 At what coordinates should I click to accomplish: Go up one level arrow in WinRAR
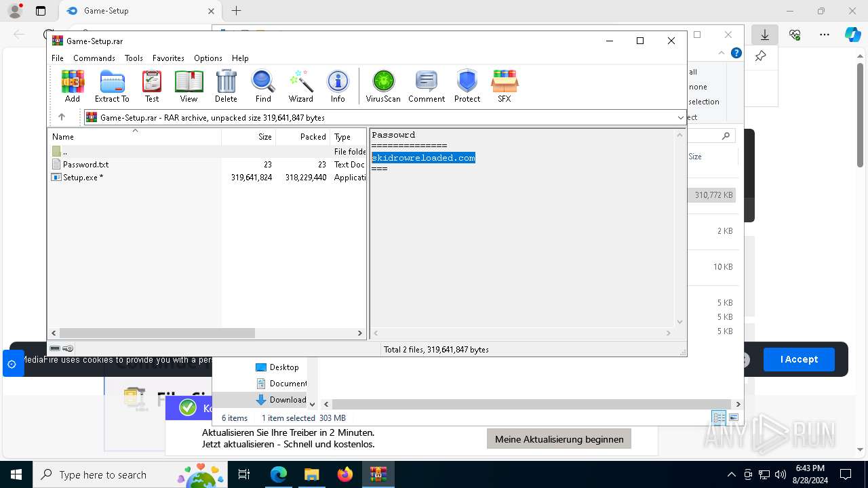(62, 117)
